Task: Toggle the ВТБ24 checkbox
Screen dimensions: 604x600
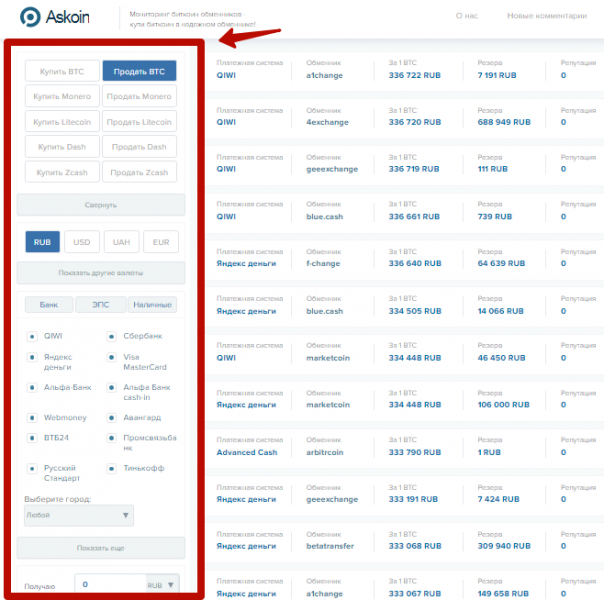Action: (32, 438)
